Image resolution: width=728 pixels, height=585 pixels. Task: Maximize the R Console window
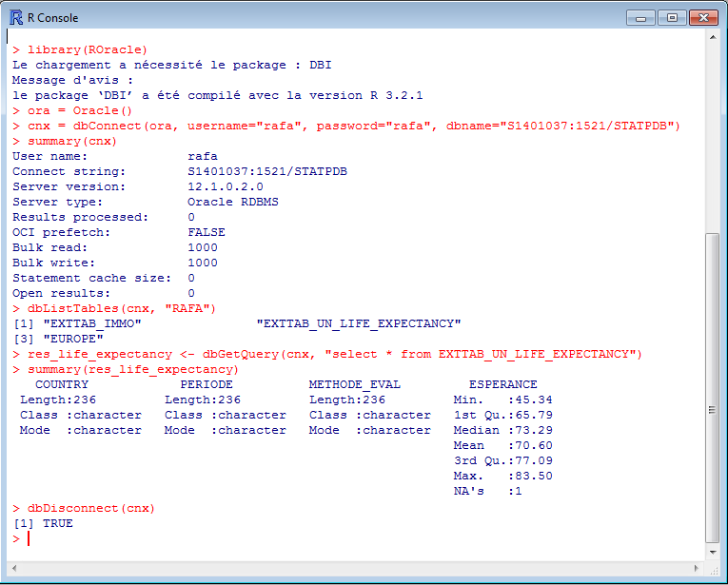pyautogui.click(x=671, y=17)
